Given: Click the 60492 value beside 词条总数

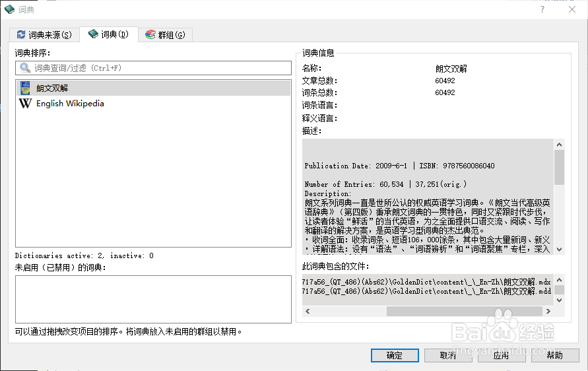Looking at the screenshot, I should tap(445, 92).
